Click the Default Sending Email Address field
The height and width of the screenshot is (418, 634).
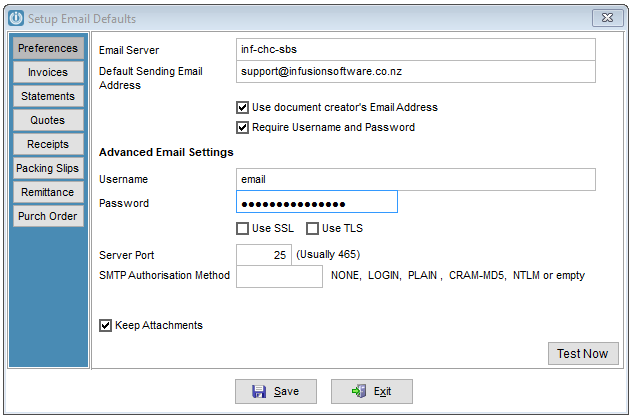pyautogui.click(x=416, y=72)
